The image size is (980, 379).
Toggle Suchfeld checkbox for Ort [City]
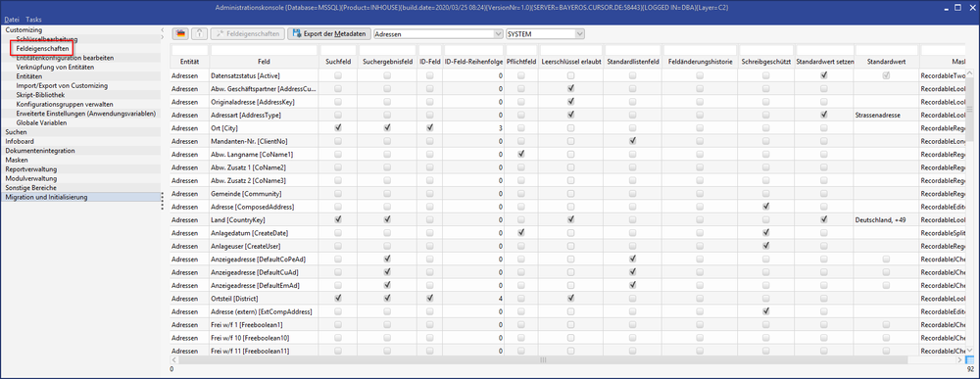tap(338, 127)
